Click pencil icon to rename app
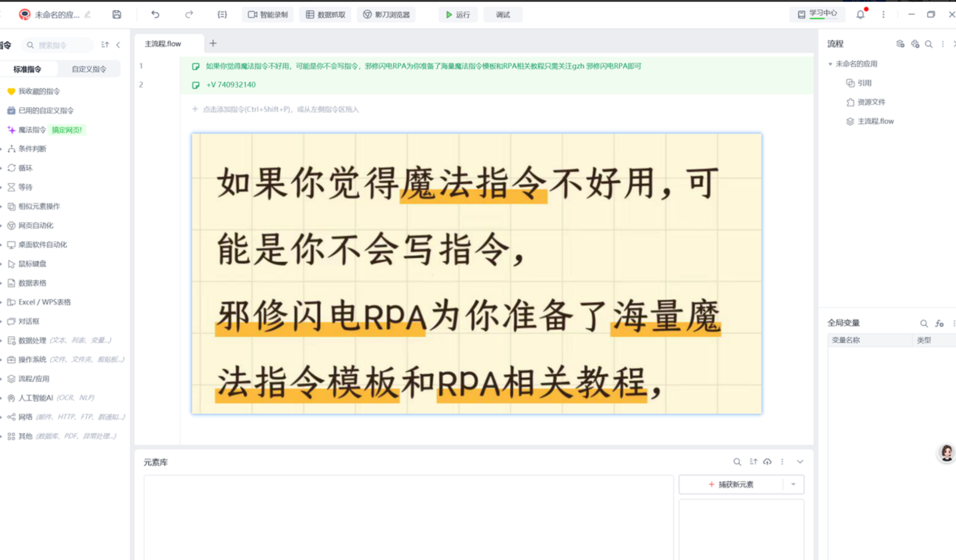The height and width of the screenshot is (560, 956). pyautogui.click(x=88, y=14)
